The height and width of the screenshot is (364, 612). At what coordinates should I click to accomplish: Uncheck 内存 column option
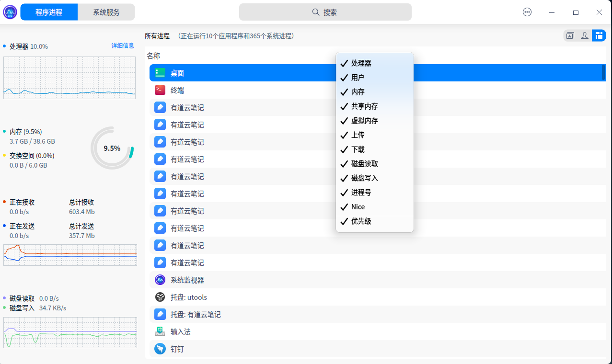pos(375,92)
